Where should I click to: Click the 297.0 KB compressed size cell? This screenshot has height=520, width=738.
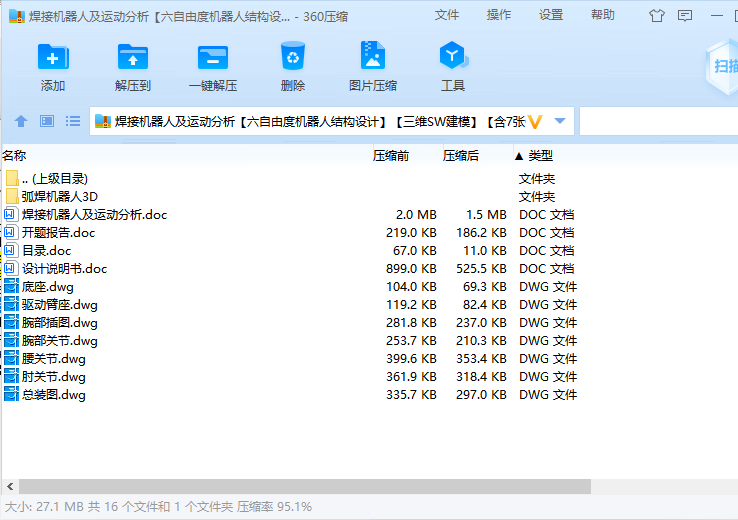(481, 394)
